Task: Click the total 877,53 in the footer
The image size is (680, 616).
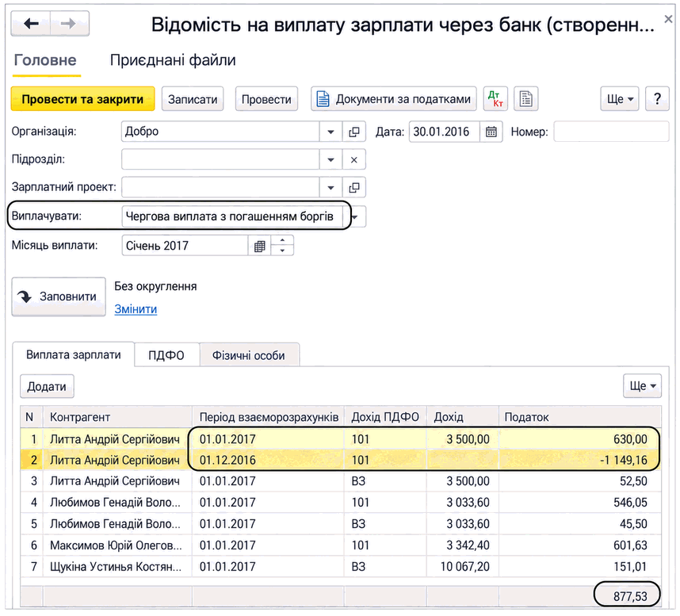Action: 630,596
